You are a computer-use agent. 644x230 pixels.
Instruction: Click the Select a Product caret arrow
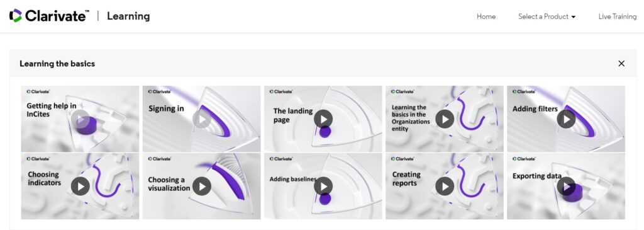(574, 17)
